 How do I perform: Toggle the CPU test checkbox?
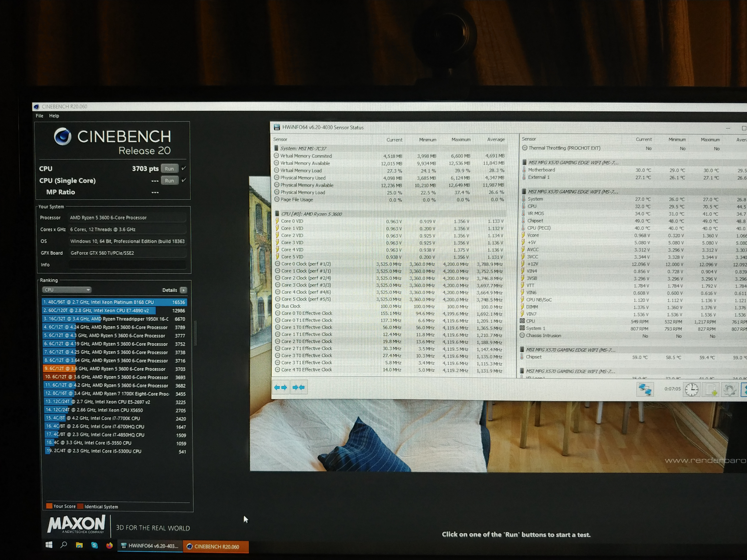pos(184,168)
